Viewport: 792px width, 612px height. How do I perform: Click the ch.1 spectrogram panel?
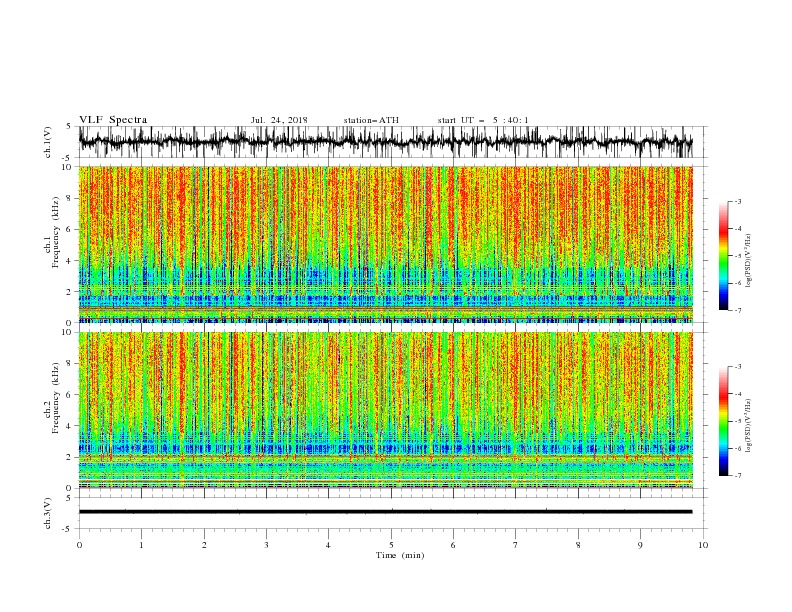pyautogui.click(x=386, y=244)
